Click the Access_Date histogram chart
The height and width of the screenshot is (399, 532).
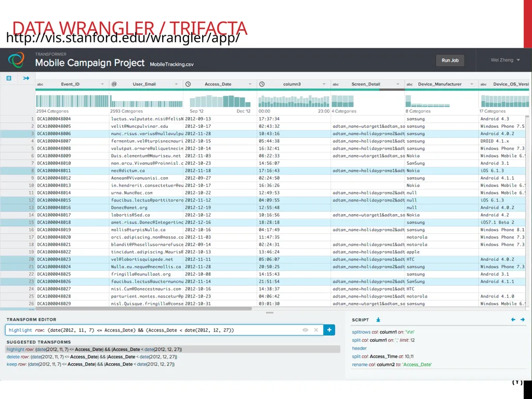click(220, 101)
